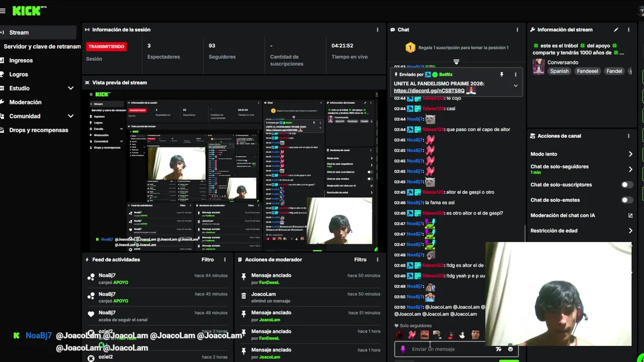
Task: Open Chat de solo-seguidores settings arrow
Action: 630,169
